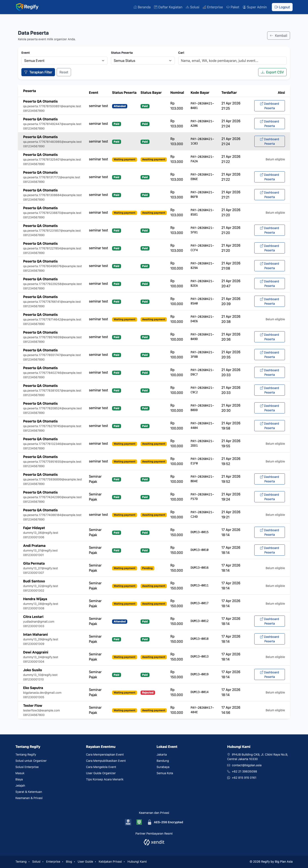
Task: Open Beranda from the top navigation
Action: click(142, 7)
